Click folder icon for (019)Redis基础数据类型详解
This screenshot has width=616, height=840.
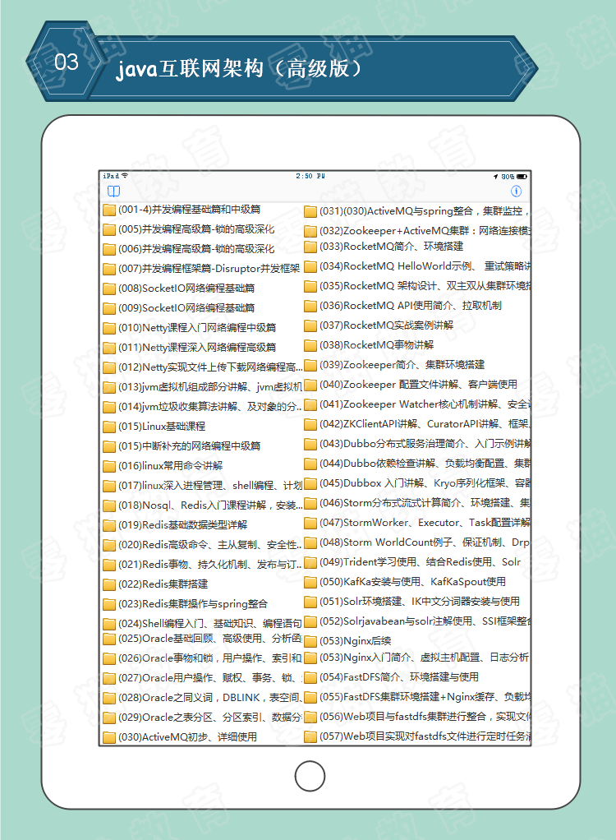[109, 525]
